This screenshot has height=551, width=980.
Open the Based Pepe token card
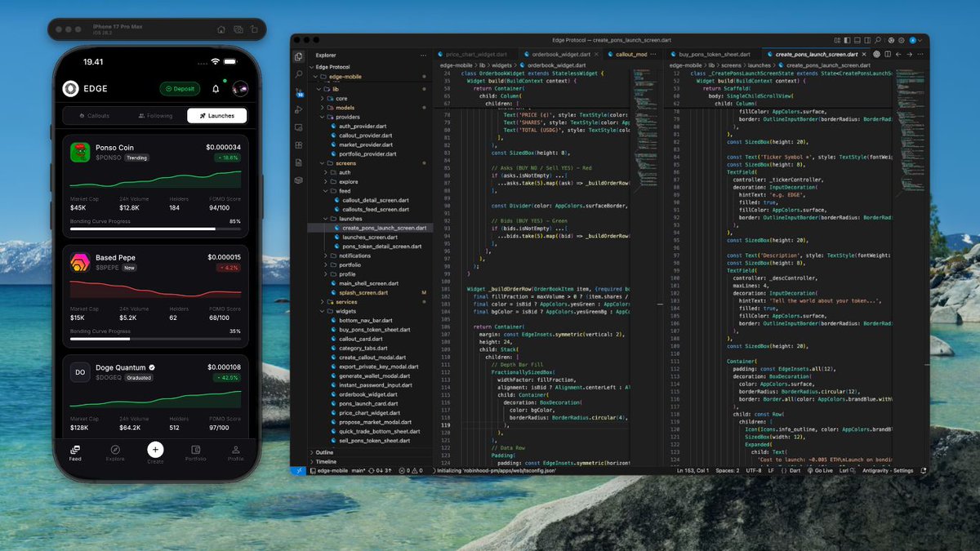(155, 296)
